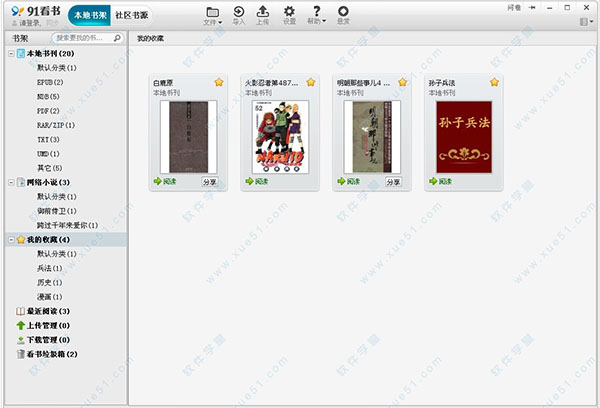Image resolution: width=600 pixels, height=408 pixels.
Task: Select 跨过千年来爱你 (1) entry
Action: coord(67,225)
